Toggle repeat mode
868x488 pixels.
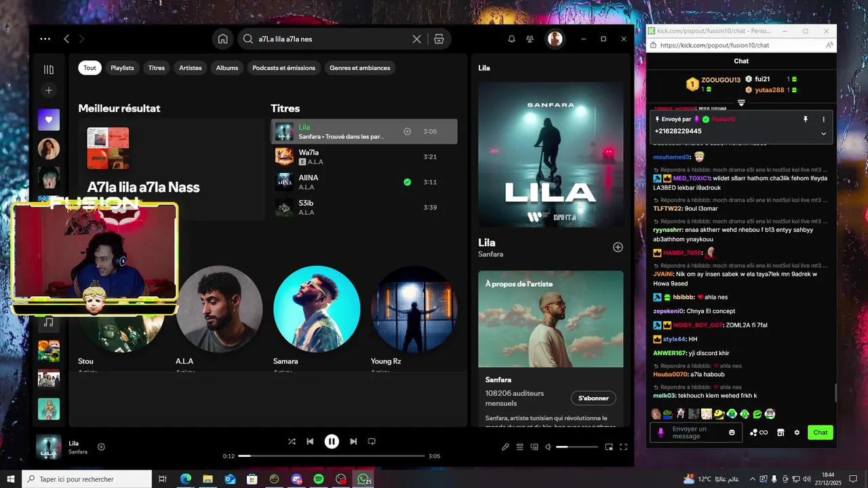click(372, 441)
